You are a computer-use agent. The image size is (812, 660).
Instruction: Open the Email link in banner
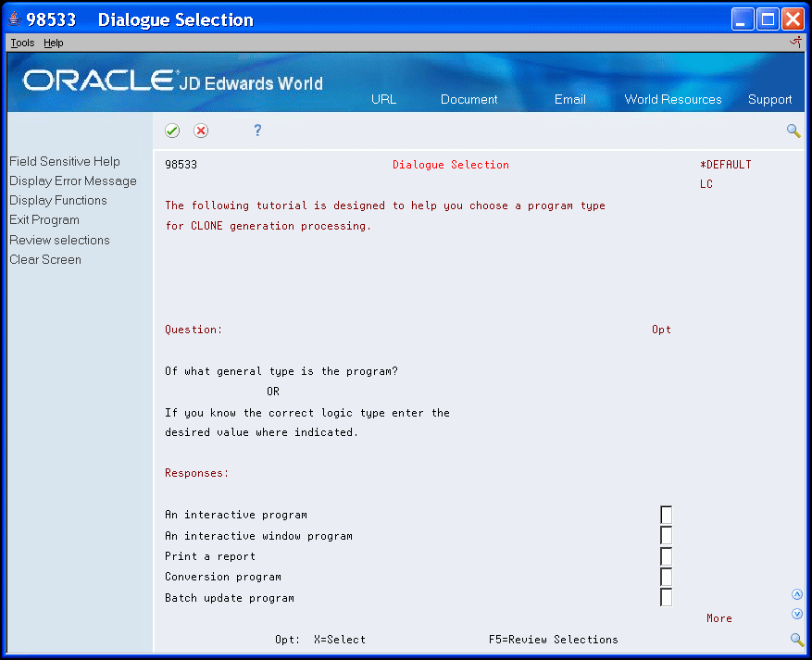[x=569, y=99]
